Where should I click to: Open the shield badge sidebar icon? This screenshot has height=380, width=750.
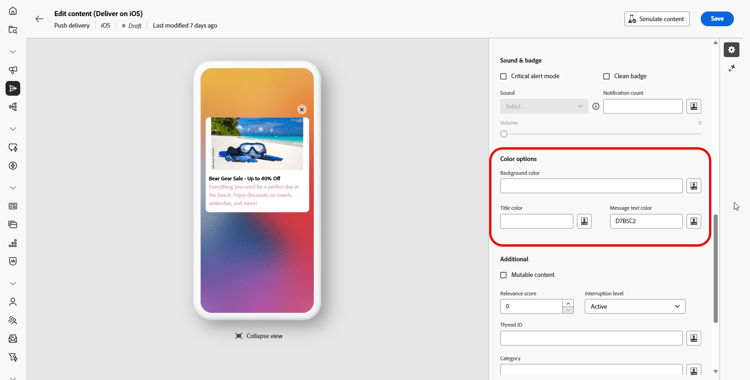click(13, 261)
